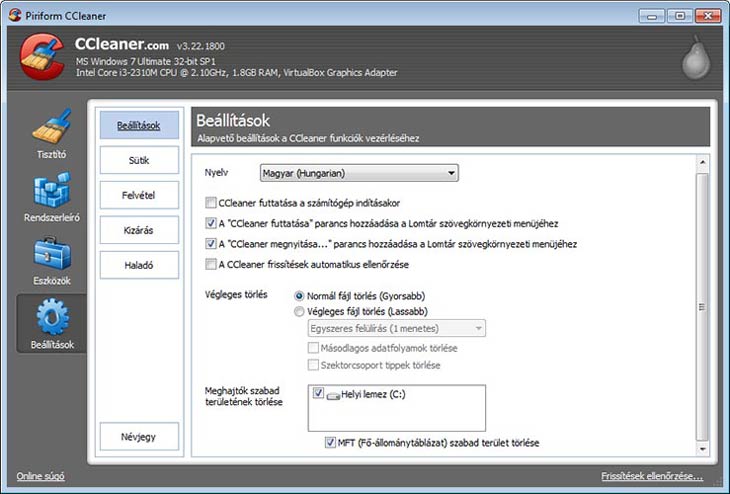Click the Frissítések ellenőrzése link
The image size is (730, 494).
coord(657,476)
